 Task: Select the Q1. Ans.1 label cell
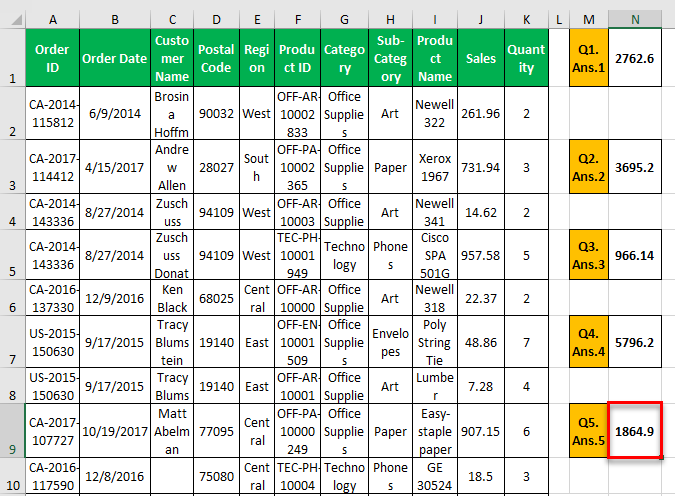pyautogui.click(x=588, y=58)
